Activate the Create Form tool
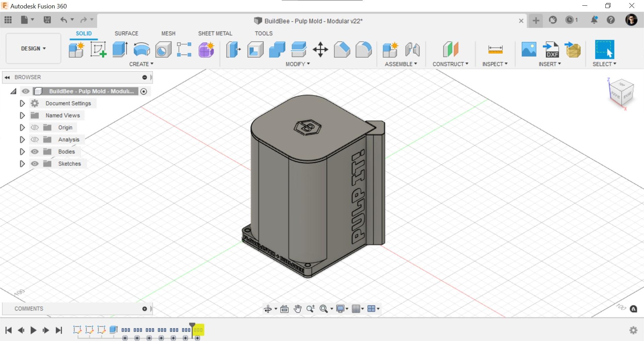The width and height of the screenshot is (644, 341). 206,50
